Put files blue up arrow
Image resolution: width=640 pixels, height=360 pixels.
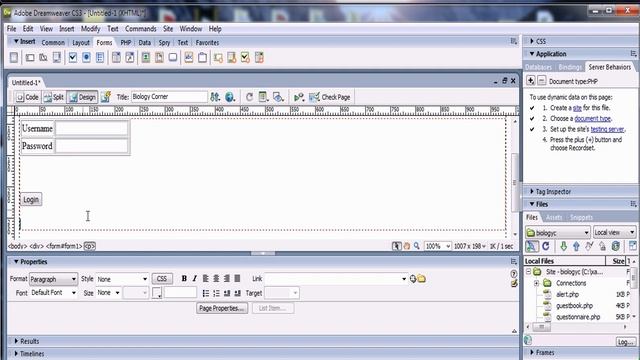(x=576, y=246)
